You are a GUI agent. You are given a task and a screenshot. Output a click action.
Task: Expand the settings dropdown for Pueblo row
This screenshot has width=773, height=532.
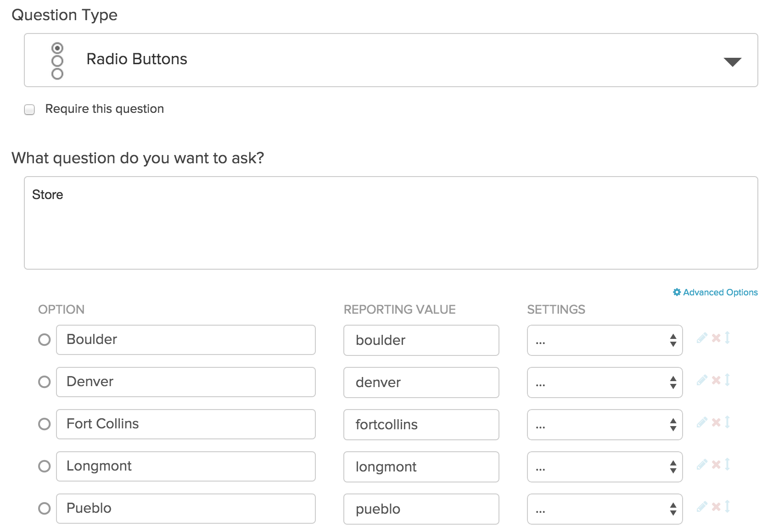tap(604, 509)
